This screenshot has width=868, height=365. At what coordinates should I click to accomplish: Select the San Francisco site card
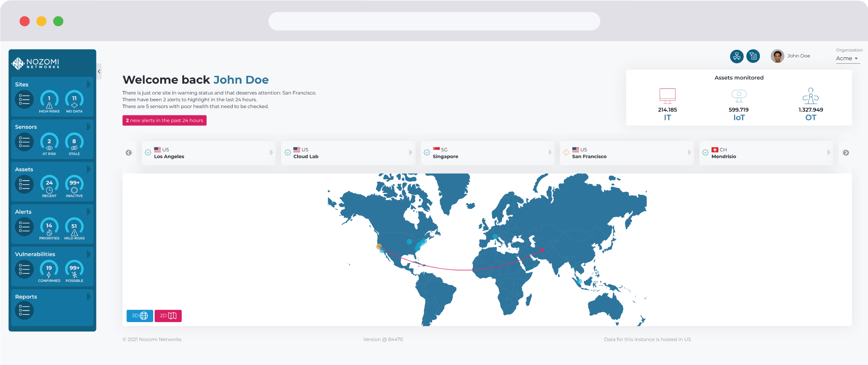626,153
